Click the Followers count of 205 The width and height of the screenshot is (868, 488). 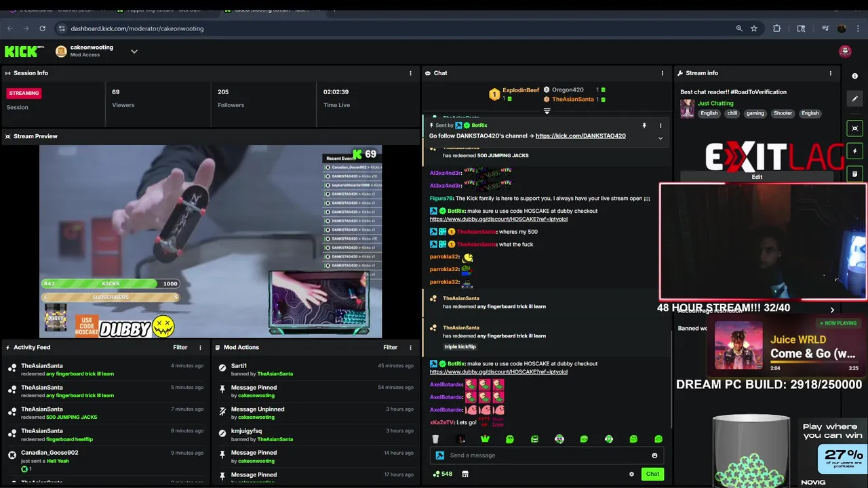click(223, 92)
